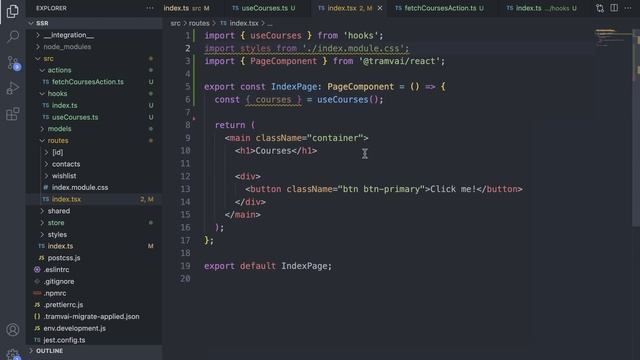Open postcss.js in the file tree
This screenshot has height=360, width=640.
point(94,258)
